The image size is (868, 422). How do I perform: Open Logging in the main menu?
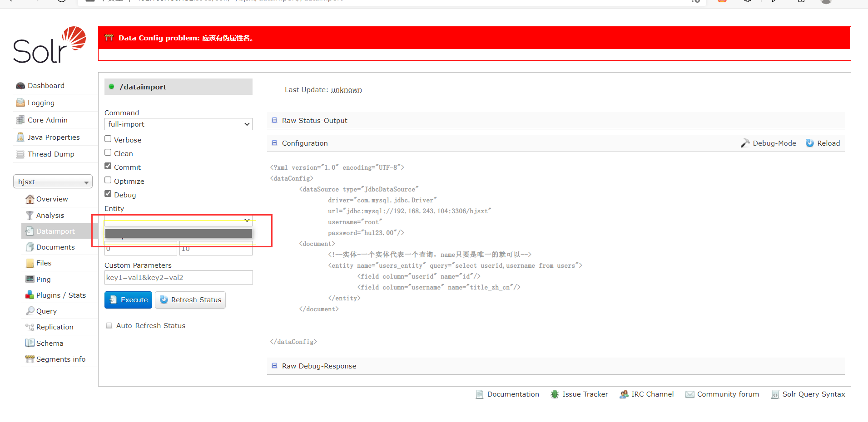[x=41, y=103]
